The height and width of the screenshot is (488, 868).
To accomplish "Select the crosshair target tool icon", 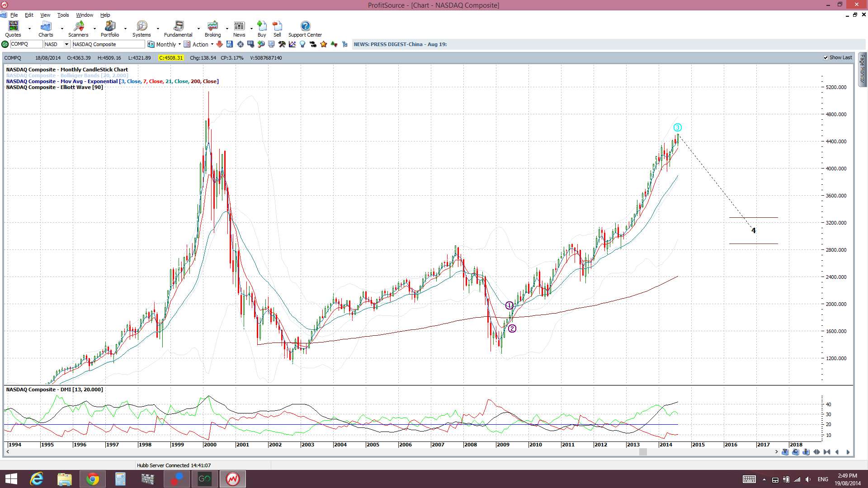I will coord(240,44).
